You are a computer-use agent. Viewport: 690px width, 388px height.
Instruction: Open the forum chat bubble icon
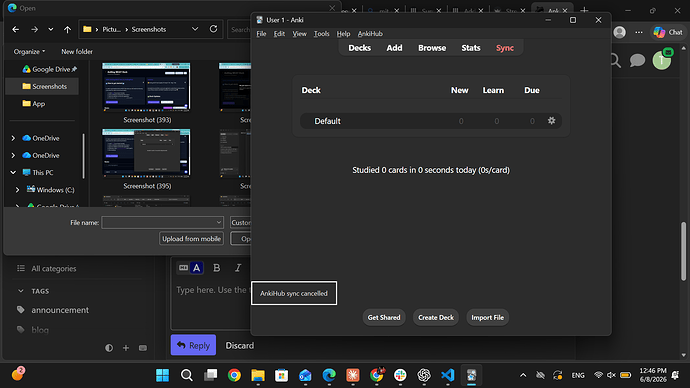[x=637, y=60]
